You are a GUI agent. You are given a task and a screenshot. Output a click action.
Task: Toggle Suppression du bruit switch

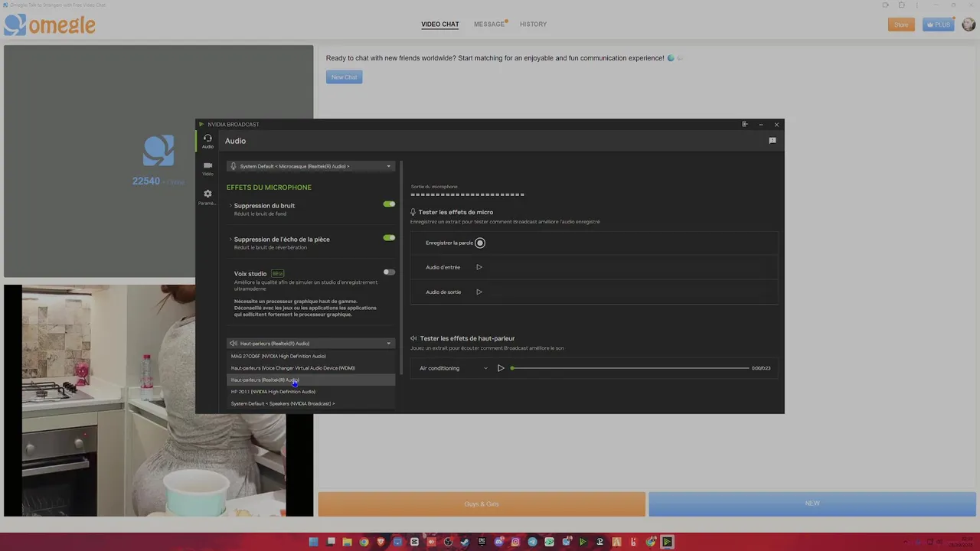389,204
